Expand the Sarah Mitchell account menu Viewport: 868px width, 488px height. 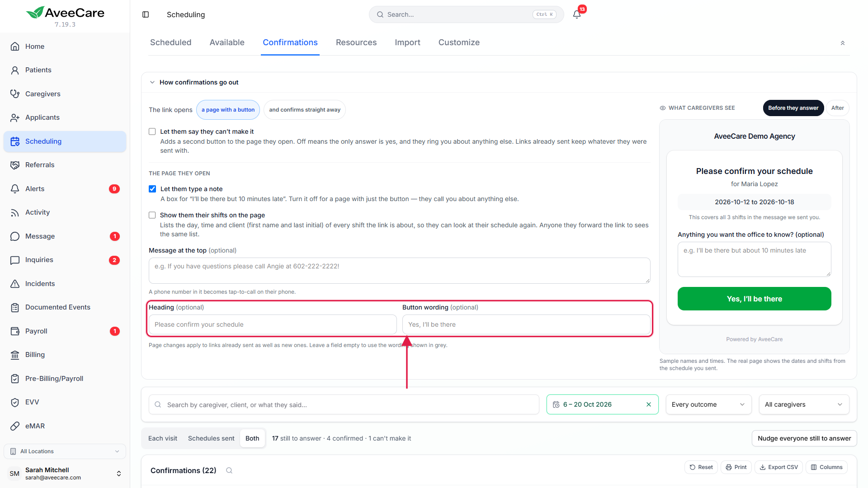tap(65, 474)
